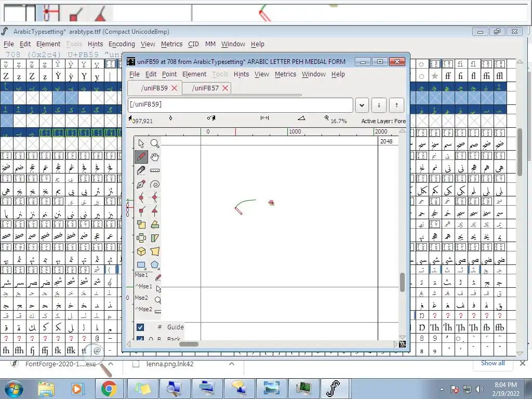Select the star glyph cell in font view
Screen dimensions: 532x399
(435, 76)
